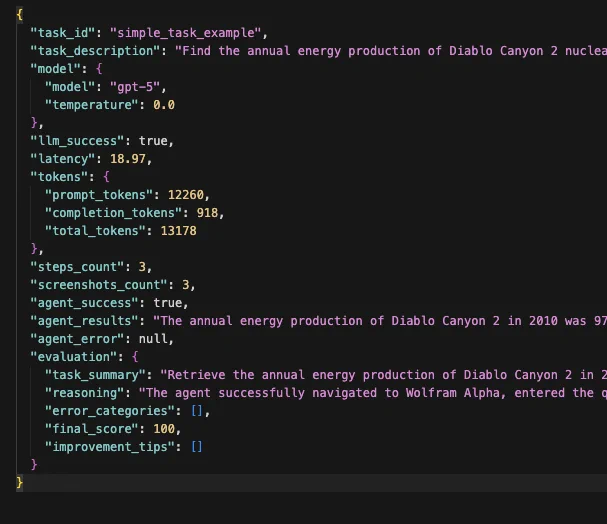This screenshot has height=524, width=607.
Task: Click the opening brace after "tokens"
Action: (106, 177)
